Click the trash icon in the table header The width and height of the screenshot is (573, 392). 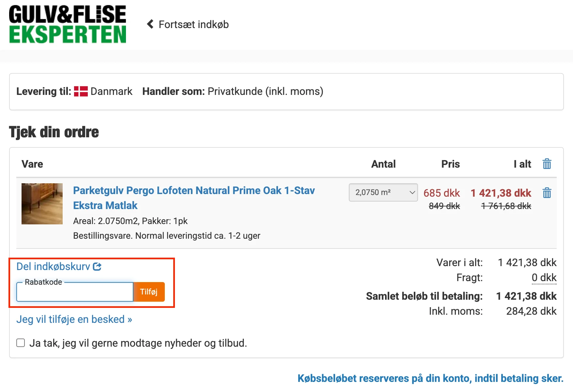547,164
